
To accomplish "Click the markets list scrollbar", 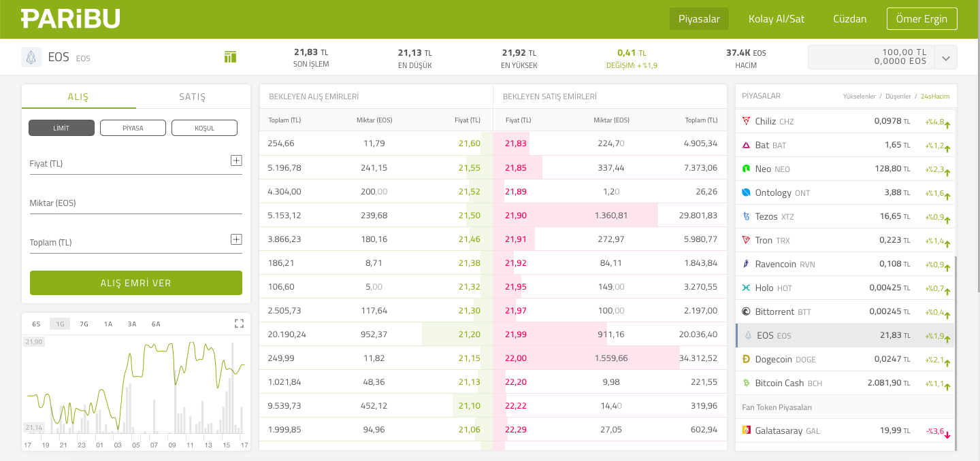I will [x=956, y=353].
